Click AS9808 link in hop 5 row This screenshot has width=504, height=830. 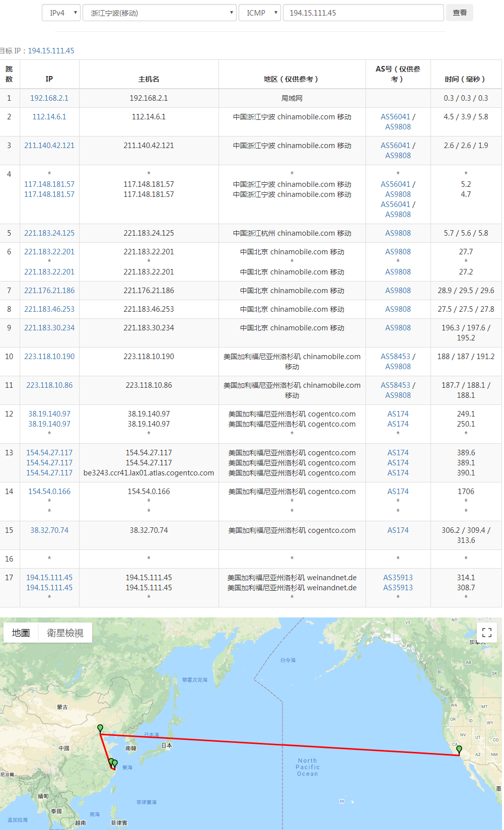click(398, 233)
